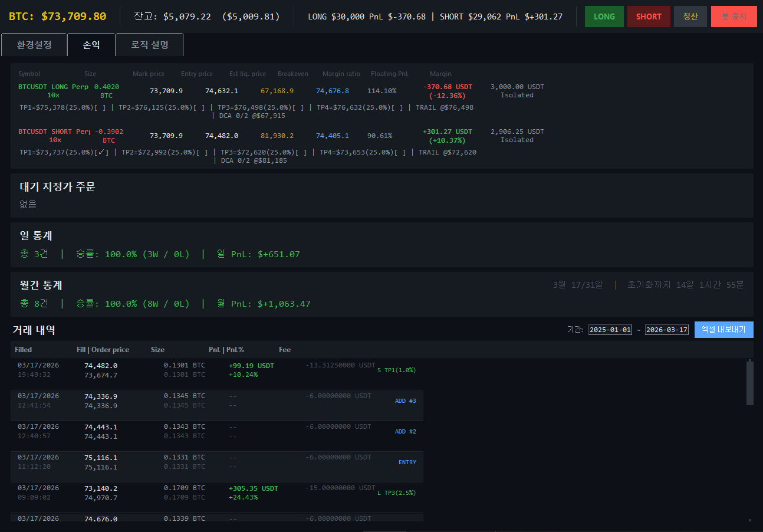The height and width of the screenshot is (532, 763).
Task: Switch to the 환경설정 tab
Action: [x=34, y=45]
